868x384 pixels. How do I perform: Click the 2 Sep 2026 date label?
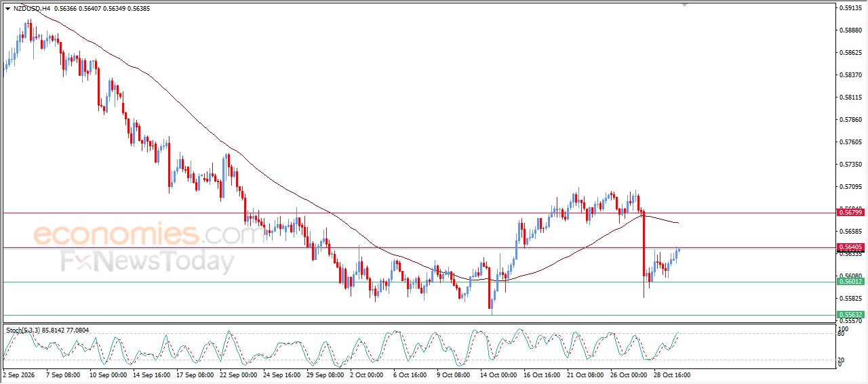[18, 375]
